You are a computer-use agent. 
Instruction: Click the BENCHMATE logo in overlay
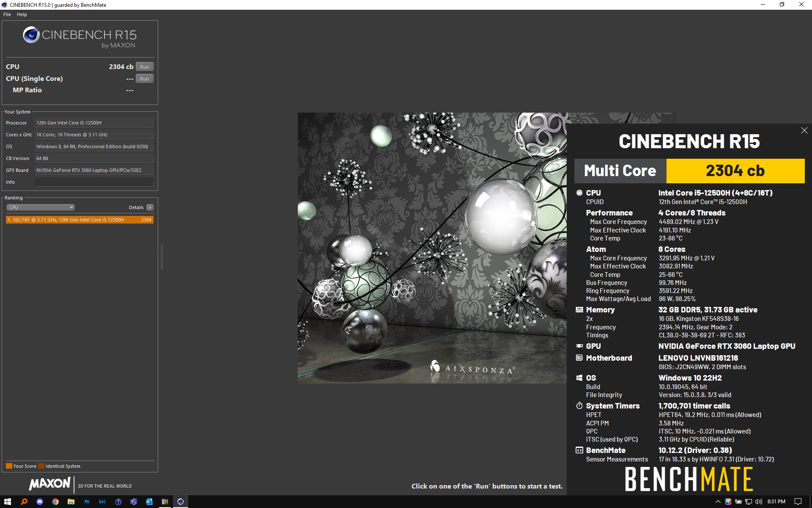coord(689,479)
